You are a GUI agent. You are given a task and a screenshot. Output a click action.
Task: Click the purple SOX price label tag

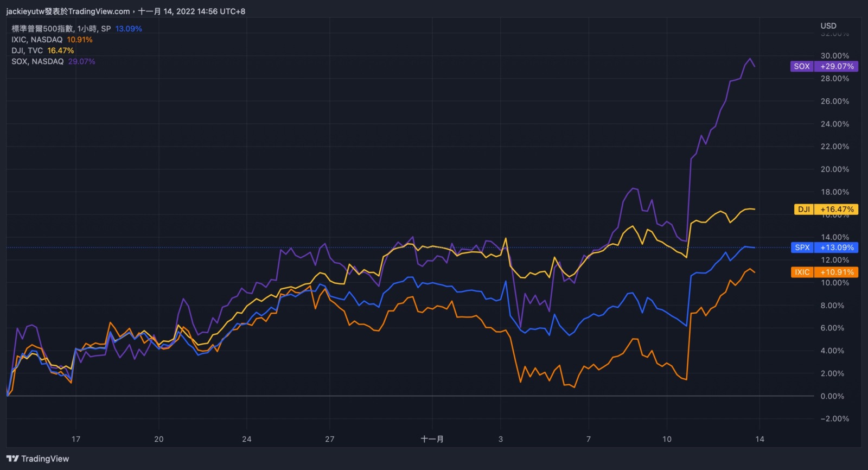coord(824,66)
